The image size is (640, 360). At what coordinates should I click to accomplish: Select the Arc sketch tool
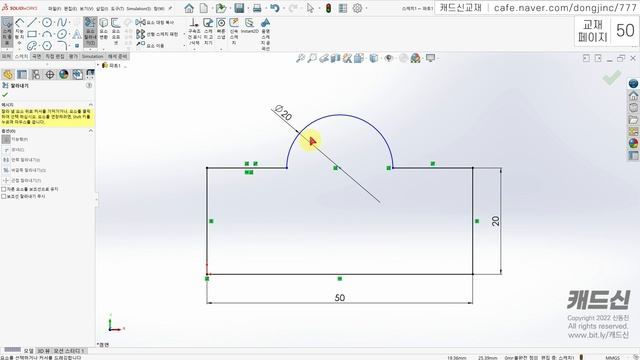[x=47, y=34]
